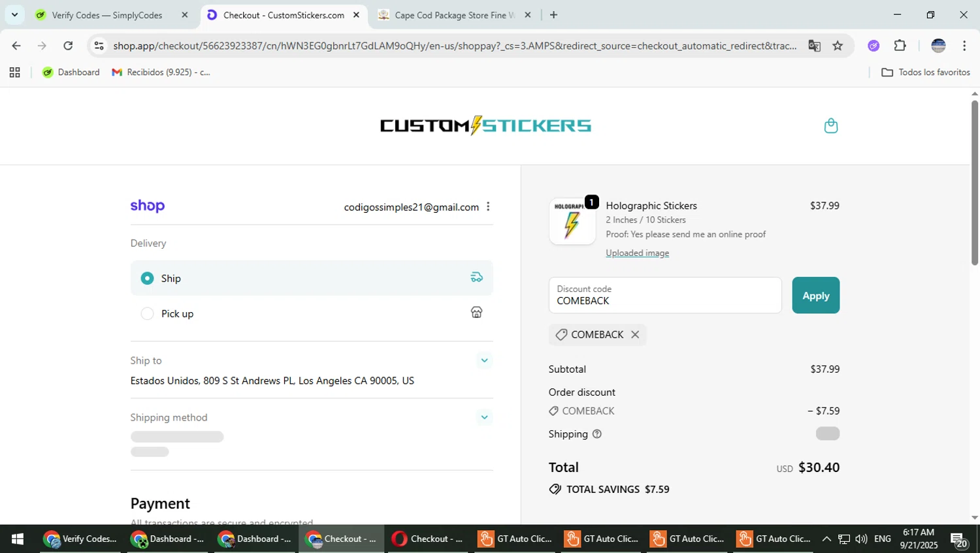The image size is (980, 553).
Task: Open the account options three-dot menu
Action: (x=488, y=207)
